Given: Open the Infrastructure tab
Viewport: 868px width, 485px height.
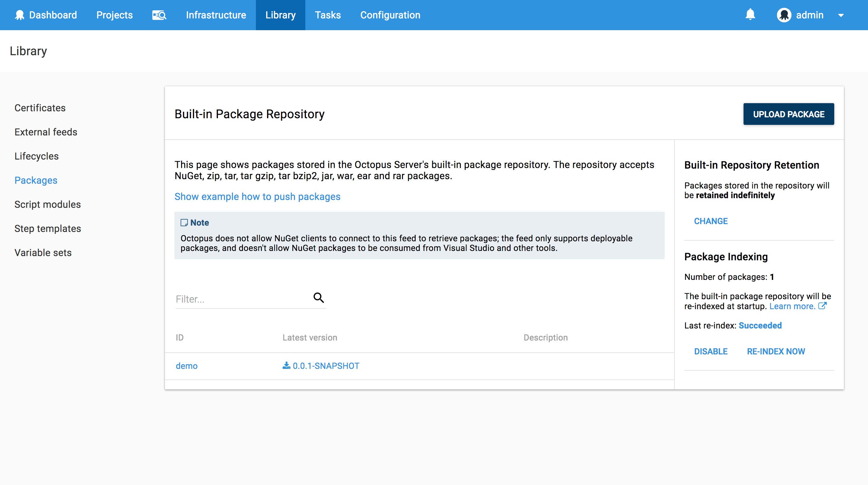Looking at the screenshot, I should pyautogui.click(x=216, y=15).
